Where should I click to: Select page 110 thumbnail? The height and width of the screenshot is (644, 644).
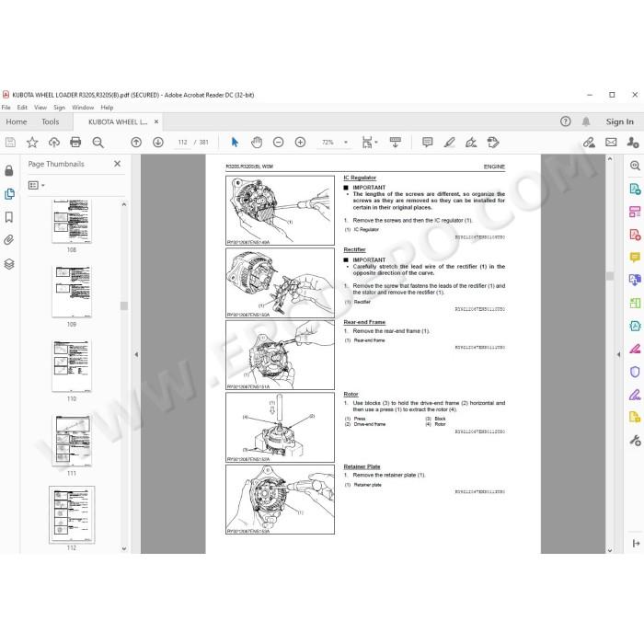(x=72, y=366)
